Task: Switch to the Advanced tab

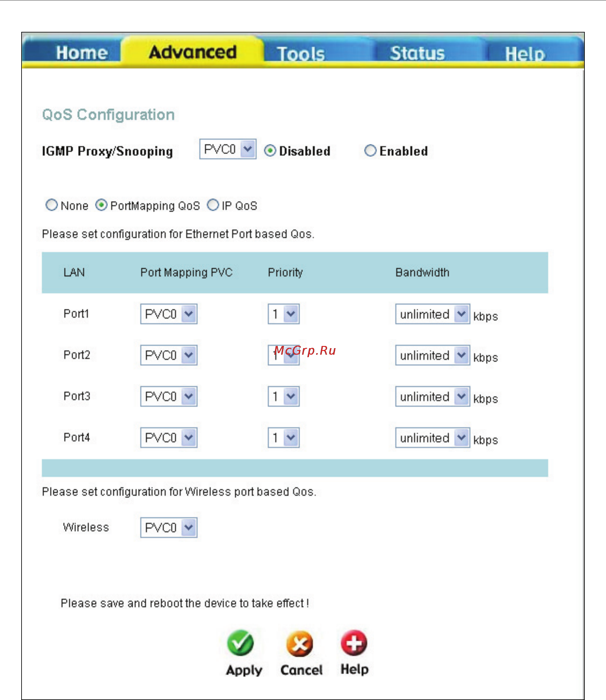Action: (x=192, y=52)
